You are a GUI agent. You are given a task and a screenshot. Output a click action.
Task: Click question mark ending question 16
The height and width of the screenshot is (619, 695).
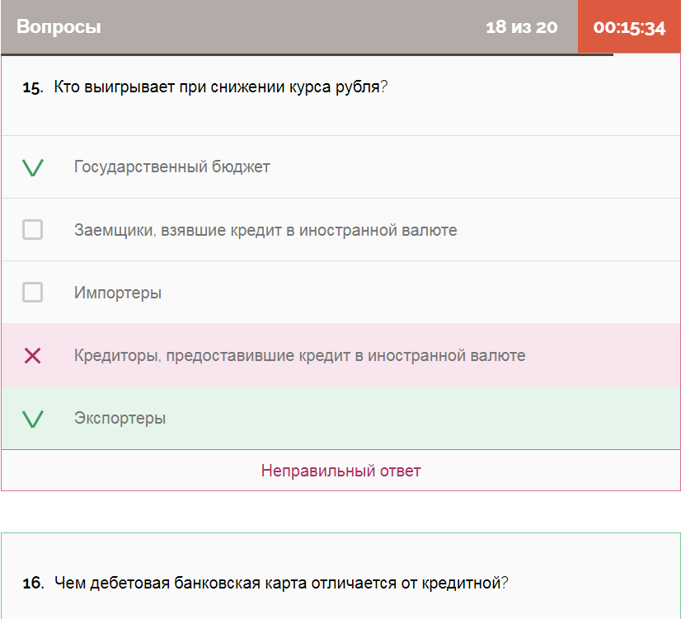[504, 583]
